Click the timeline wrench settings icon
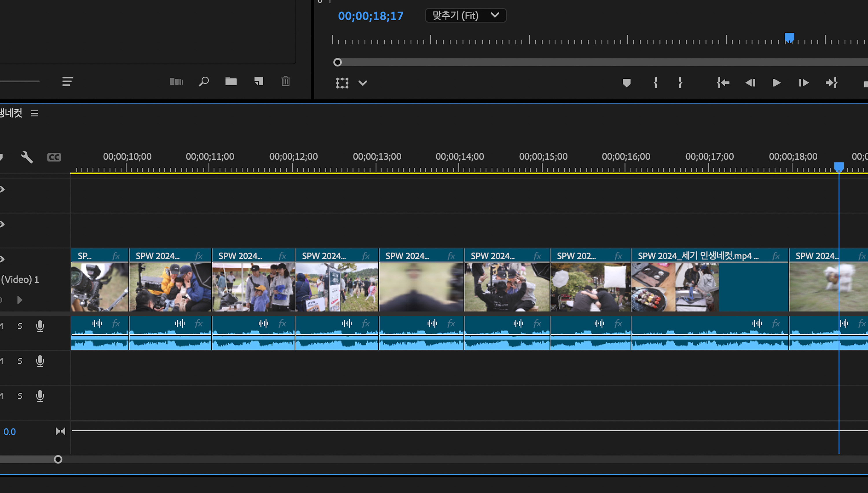This screenshot has height=493, width=868. click(27, 157)
